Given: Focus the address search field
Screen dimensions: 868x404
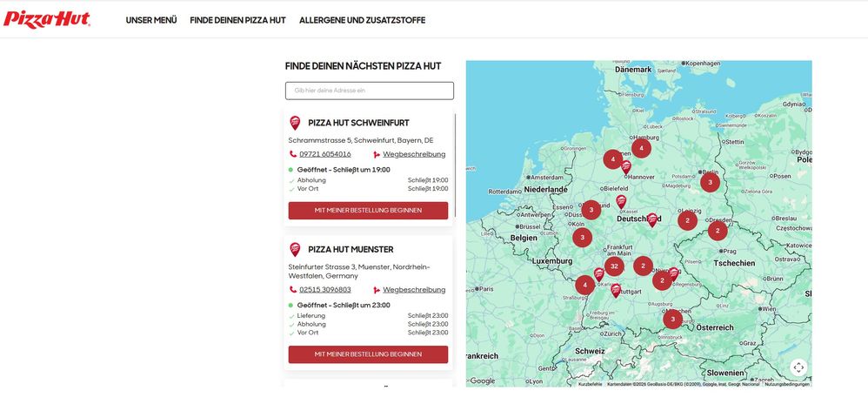Looking at the screenshot, I should [370, 91].
